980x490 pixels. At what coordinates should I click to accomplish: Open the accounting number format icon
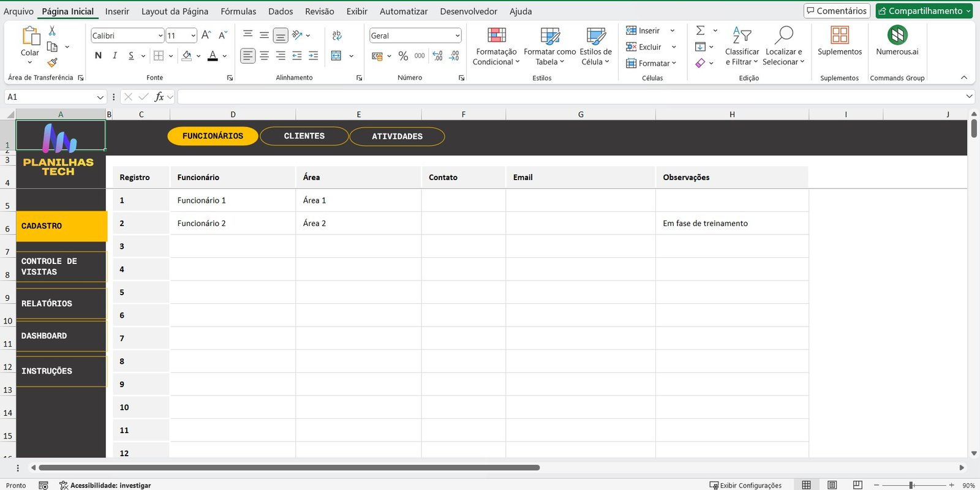pyautogui.click(x=377, y=56)
